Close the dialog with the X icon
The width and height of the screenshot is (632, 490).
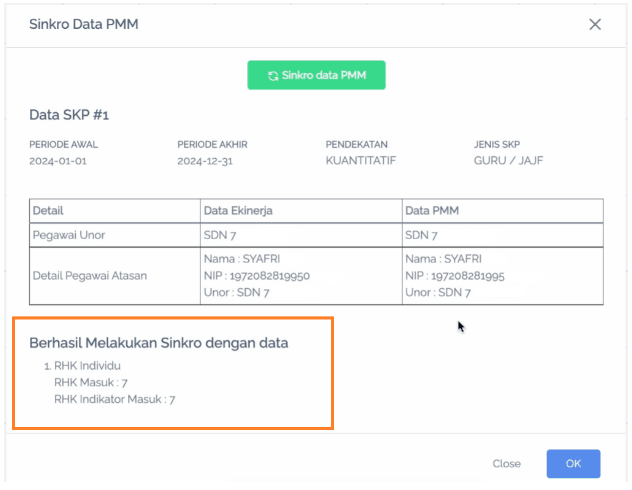coord(595,24)
